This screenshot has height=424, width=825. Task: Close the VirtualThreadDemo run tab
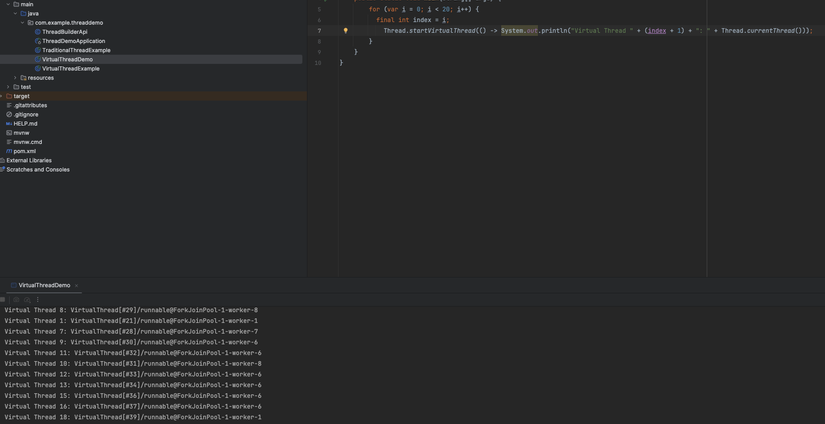click(x=76, y=286)
